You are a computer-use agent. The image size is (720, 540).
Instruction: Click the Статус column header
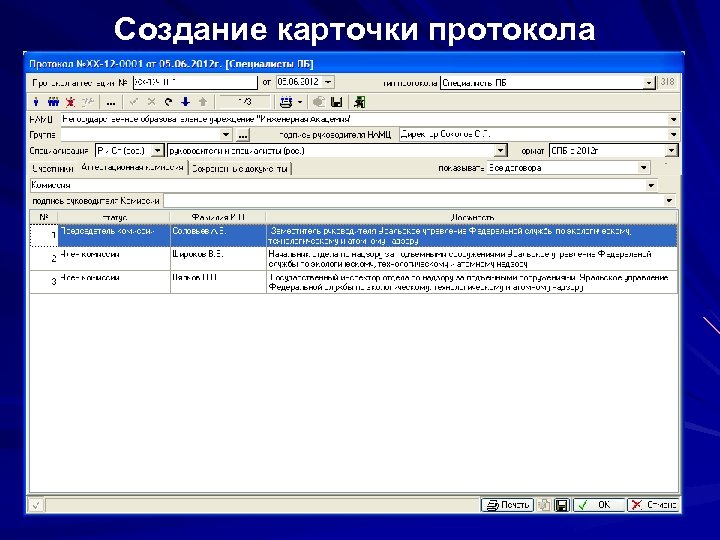click(x=114, y=217)
